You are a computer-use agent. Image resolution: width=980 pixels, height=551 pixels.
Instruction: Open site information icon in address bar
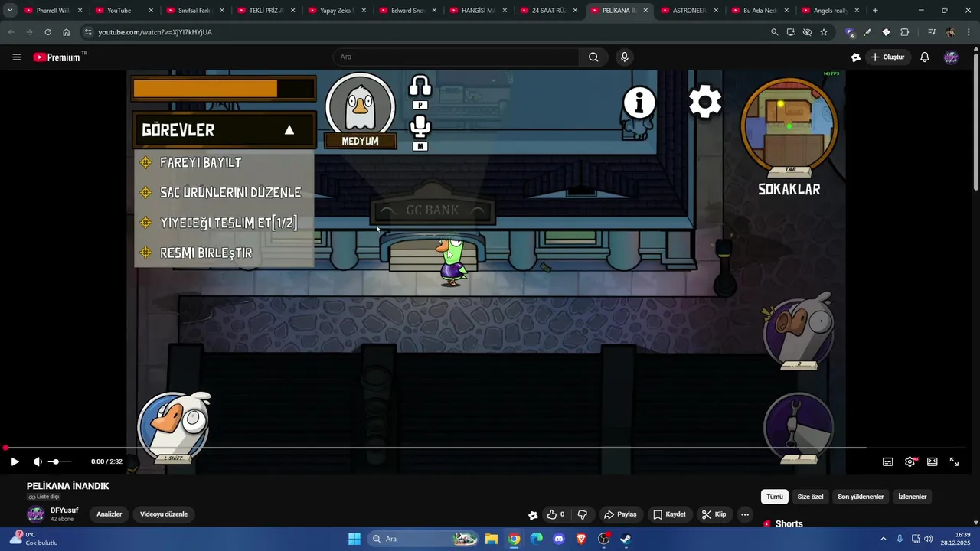tap(88, 32)
